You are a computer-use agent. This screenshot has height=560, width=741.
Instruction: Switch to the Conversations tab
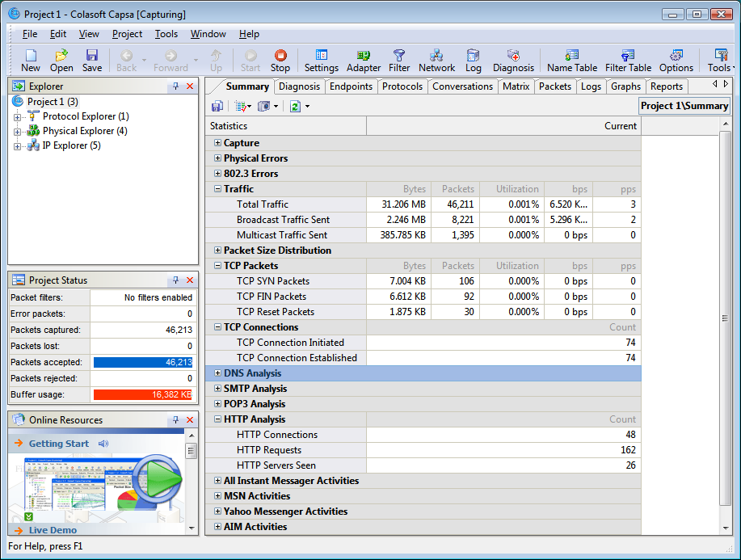(463, 86)
